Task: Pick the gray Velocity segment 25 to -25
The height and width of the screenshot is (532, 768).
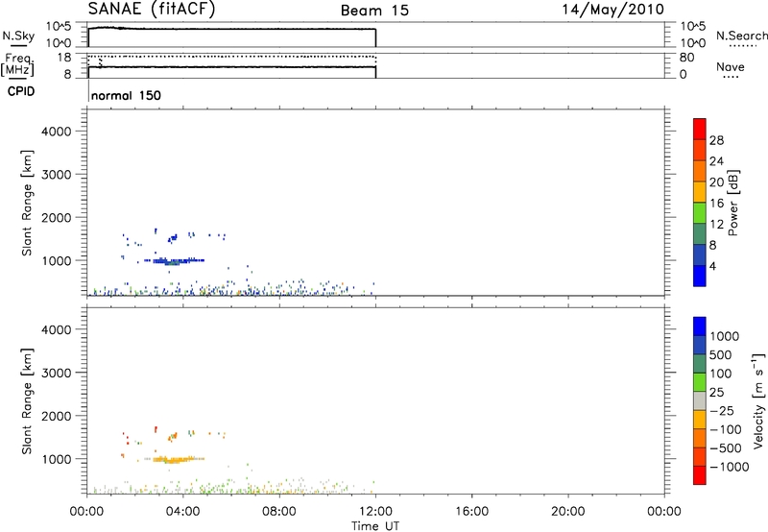Action: 700,400
